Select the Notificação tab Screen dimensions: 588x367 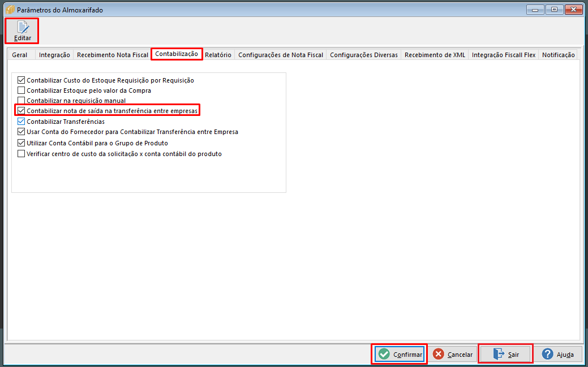tap(559, 55)
